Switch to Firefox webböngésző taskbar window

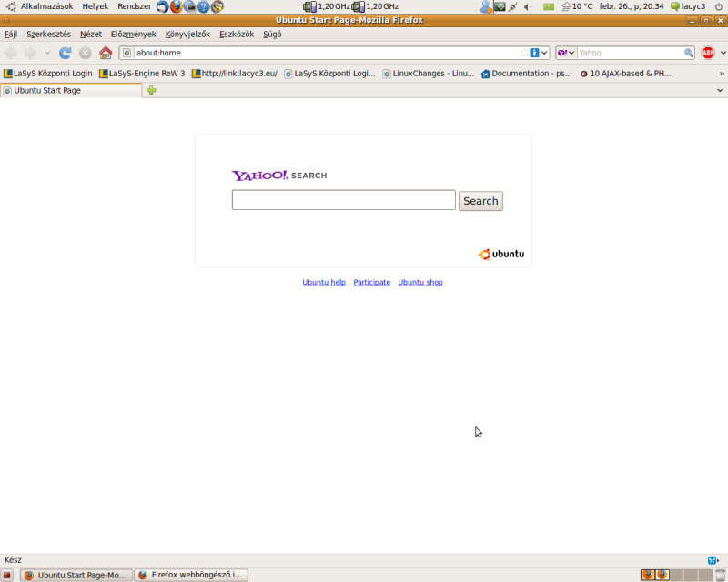click(191, 575)
